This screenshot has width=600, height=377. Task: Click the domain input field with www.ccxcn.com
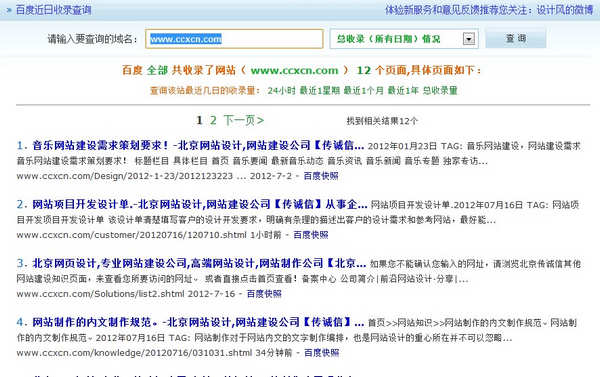(x=234, y=39)
